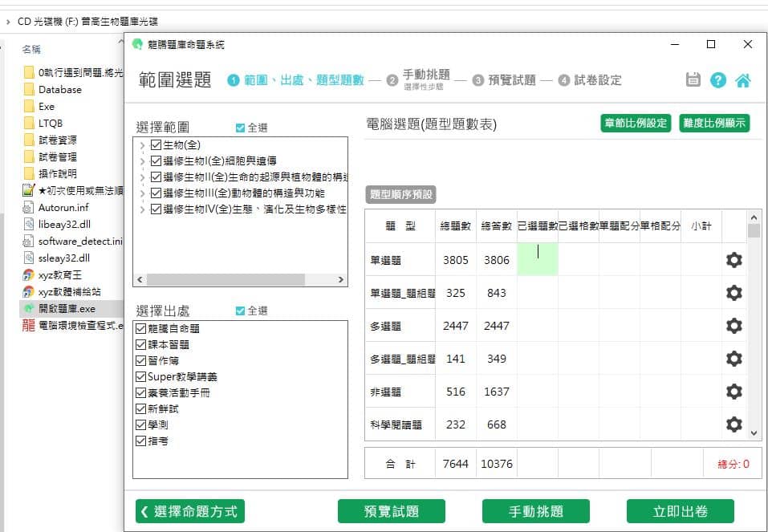This screenshot has width=768, height=532.
Task: Click 難度比例顯示 button
Action: (x=714, y=123)
